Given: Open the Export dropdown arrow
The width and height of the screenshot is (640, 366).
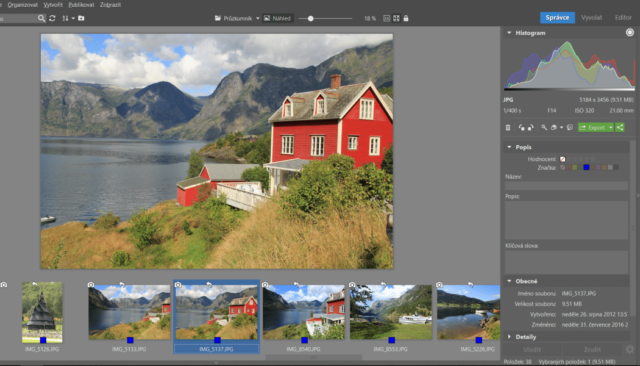Looking at the screenshot, I should click(x=611, y=128).
